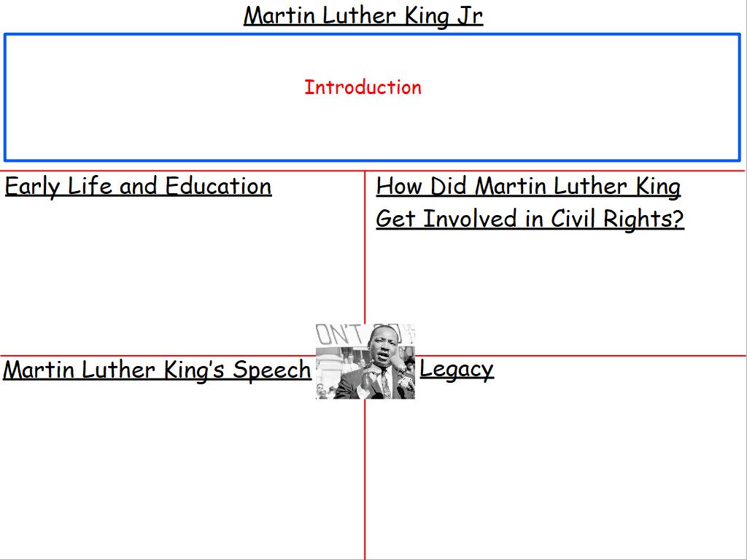Click the word Speech in the heading
Screen dimensions: 747x560
click(272, 370)
